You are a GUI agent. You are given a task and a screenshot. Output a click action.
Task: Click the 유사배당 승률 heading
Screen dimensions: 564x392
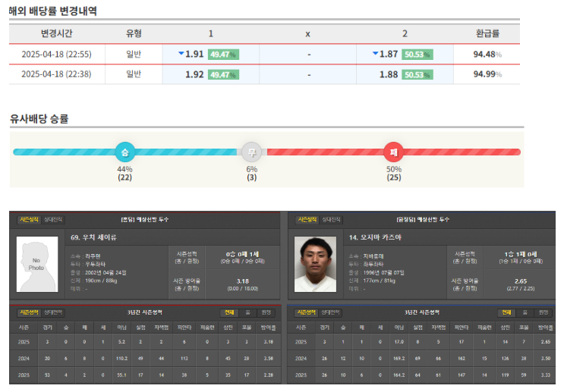tap(39, 118)
